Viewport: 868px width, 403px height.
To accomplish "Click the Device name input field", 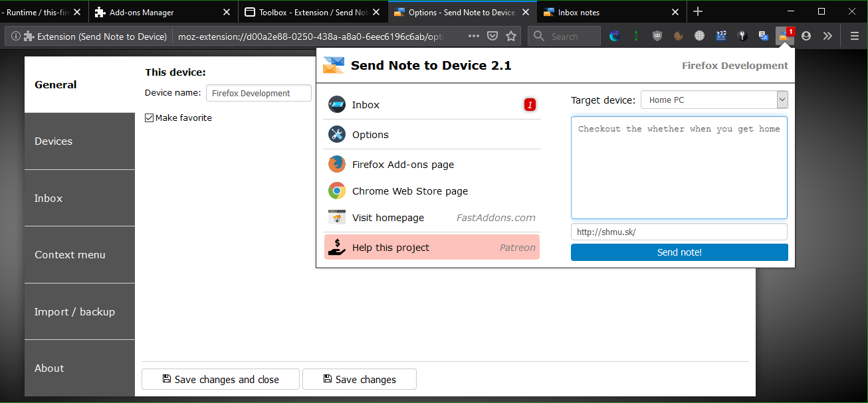I will [259, 93].
